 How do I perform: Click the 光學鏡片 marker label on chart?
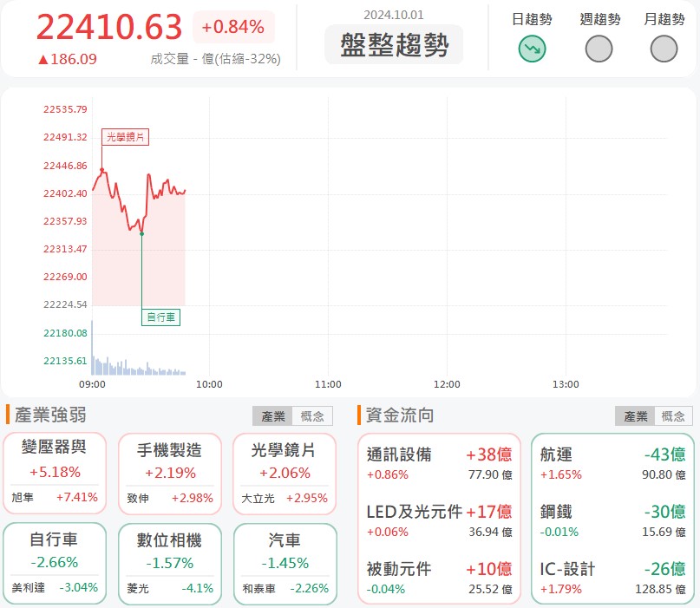(126, 136)
